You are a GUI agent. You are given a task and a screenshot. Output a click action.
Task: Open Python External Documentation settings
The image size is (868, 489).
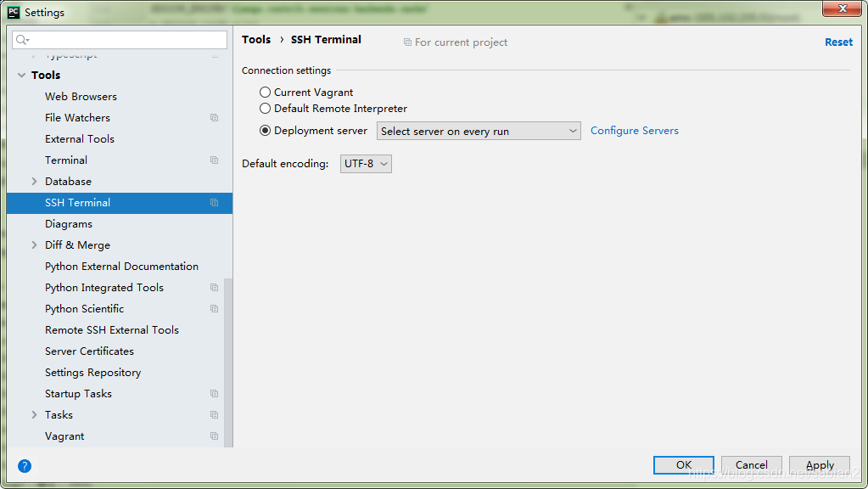[122, 267]
